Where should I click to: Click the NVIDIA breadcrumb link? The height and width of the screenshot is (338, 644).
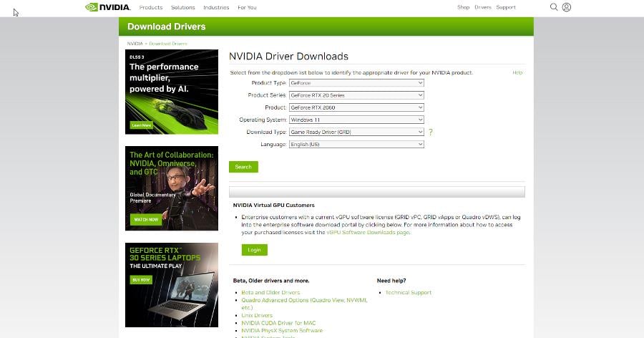[x=135, y=44]
